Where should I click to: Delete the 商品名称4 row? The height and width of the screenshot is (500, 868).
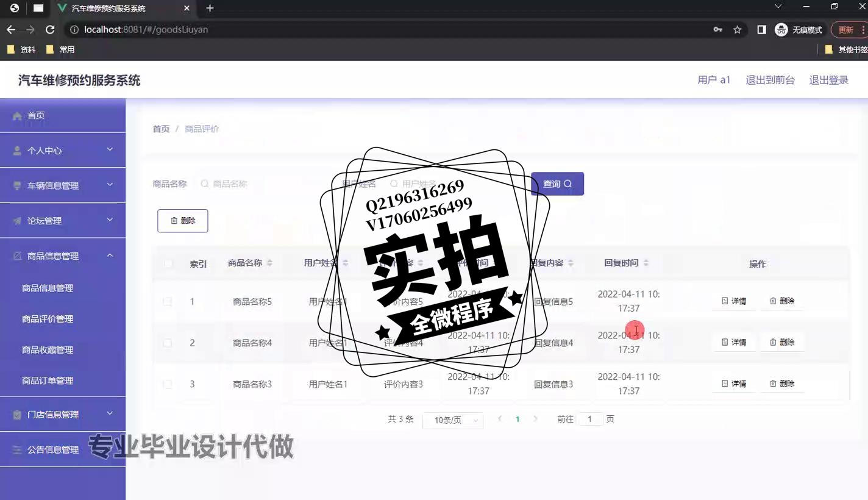click(x=782, y=343)
